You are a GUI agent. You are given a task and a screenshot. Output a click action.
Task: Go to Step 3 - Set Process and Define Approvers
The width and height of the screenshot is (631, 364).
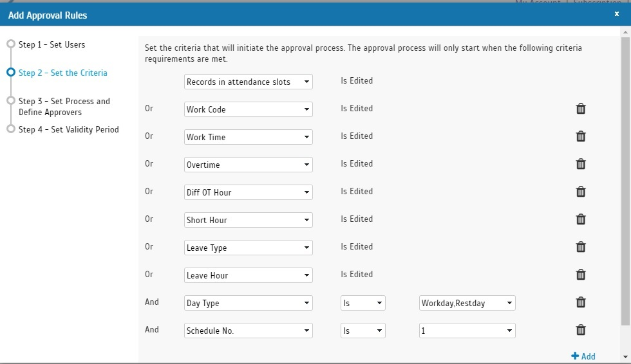(x=64, y=106)
